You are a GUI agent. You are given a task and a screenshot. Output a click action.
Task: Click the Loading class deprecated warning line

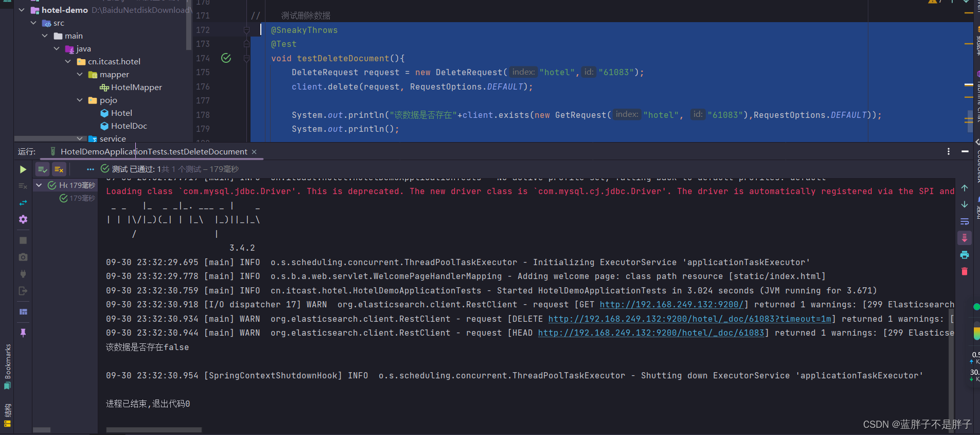click(530, 192)
